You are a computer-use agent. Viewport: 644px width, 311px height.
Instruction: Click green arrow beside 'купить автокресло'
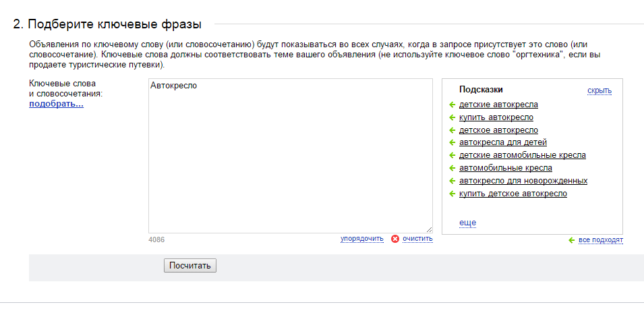tap(452, 117)
